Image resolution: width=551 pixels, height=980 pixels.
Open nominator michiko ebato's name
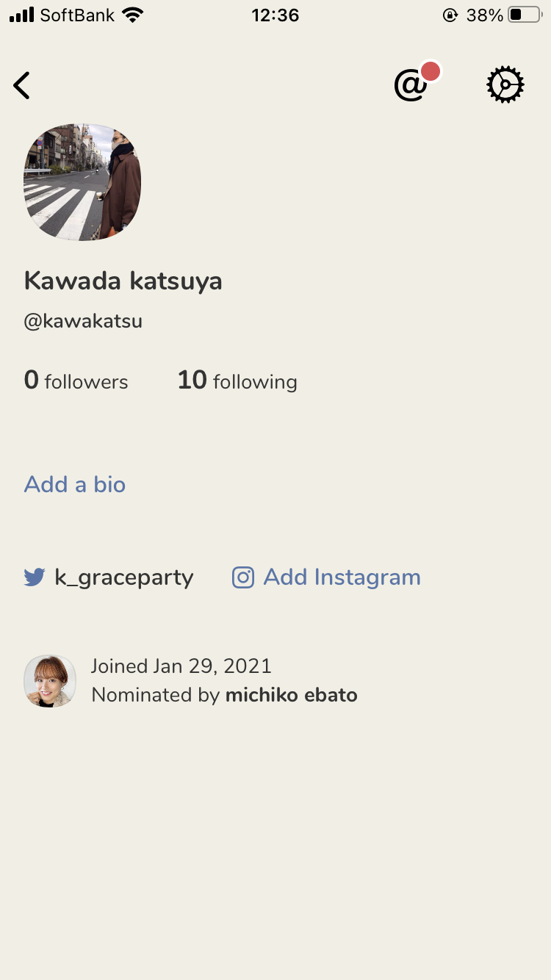point(291,695)
